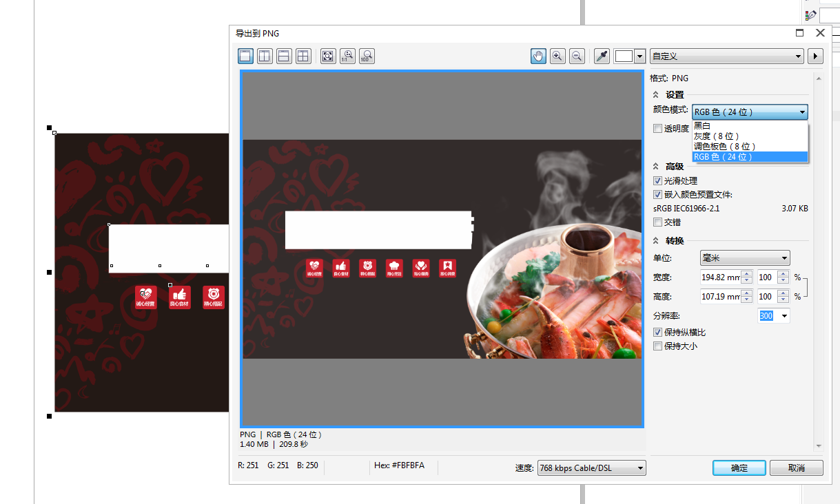Image resolution: width=840 pixels, height=504 pixels.
Task: Click the 精心搭配 icon on canvas
Action: tap(214, 297)
